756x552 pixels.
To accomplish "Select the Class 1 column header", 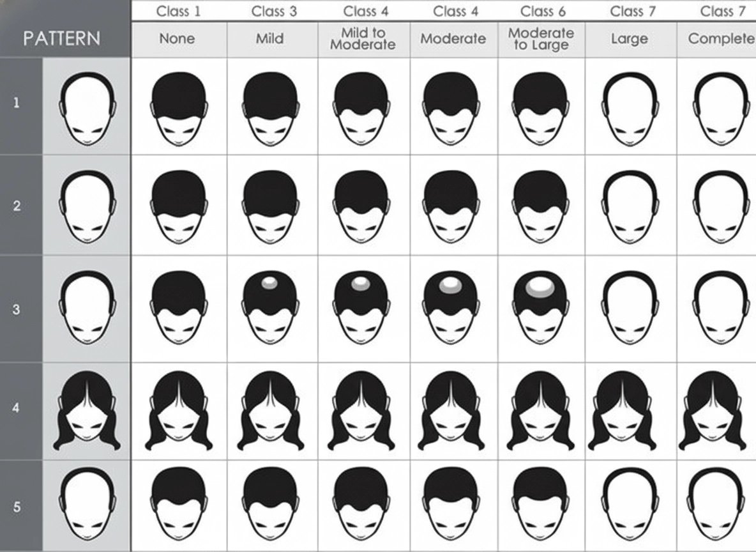I will [x=178, y=10].
